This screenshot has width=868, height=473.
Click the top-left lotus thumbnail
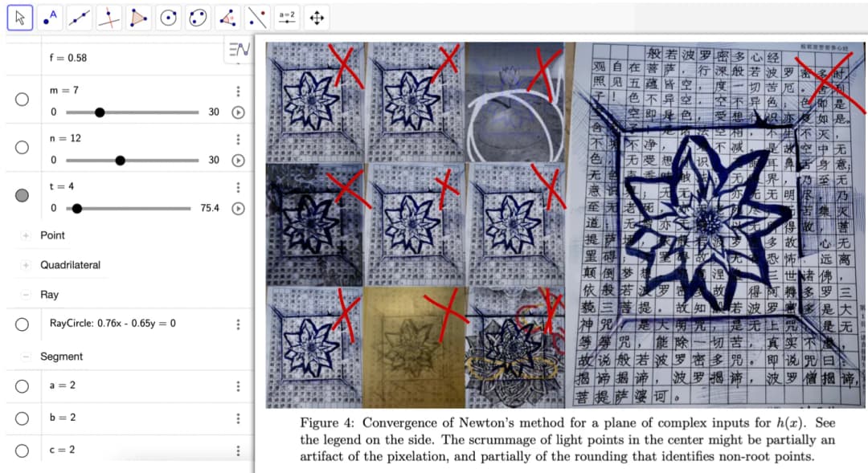(314, 102)
